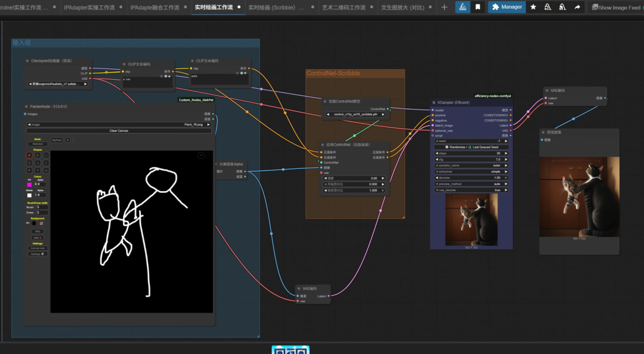Toggle the KSampler vae_decode true value
644x354 pixels.
click(471, 190)
